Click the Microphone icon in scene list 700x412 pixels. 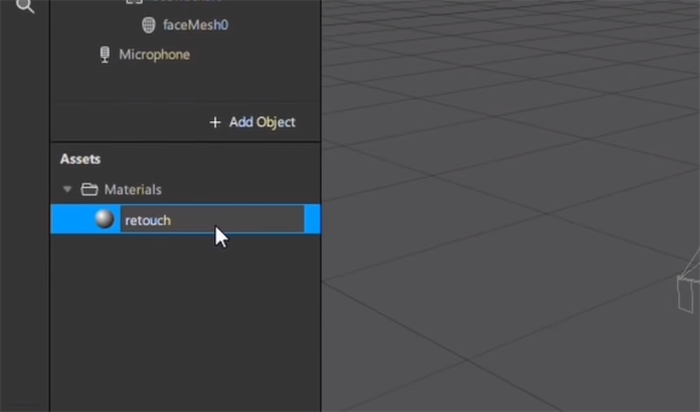[x=105, y=55]
